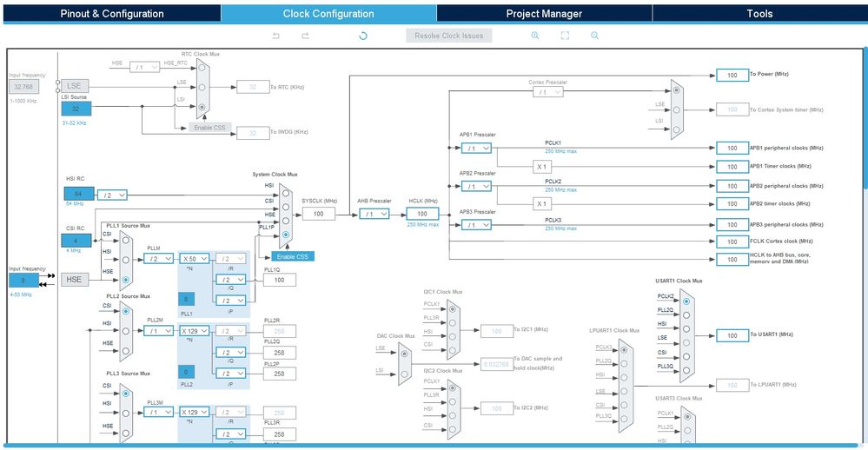The height and width of the screenshot is (450, 868).
Task: Select LSE in USART1 Clock Mux
Action: tap(686, 342)
